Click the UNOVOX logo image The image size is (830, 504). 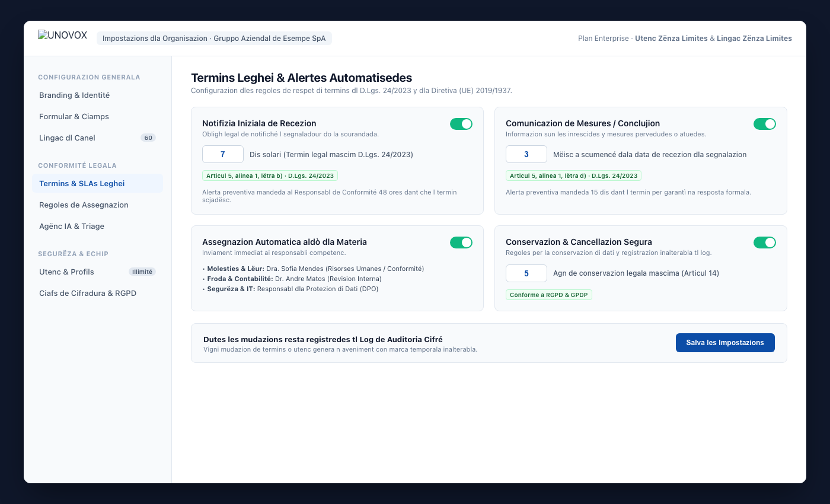click(x=62, y=36)
